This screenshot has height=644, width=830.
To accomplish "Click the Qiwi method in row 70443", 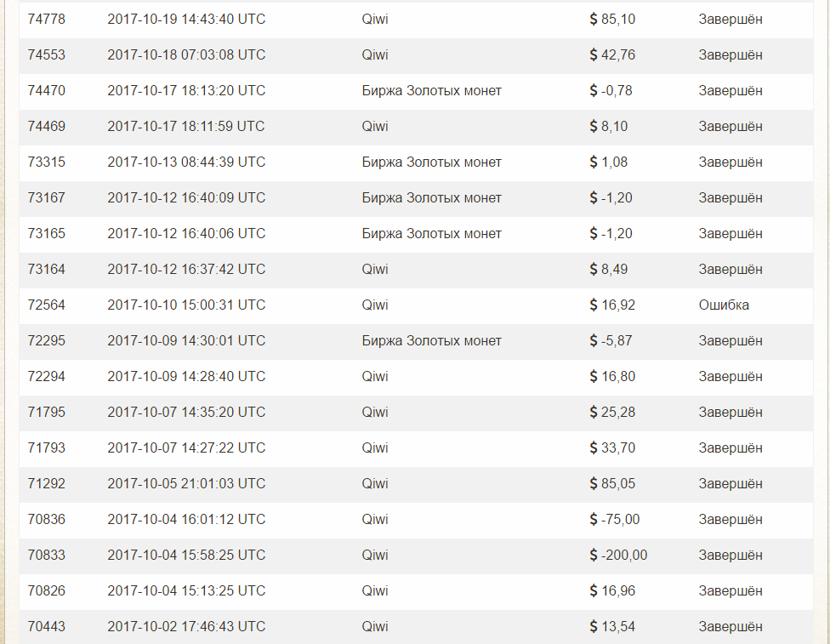I will tap(374, 626).
